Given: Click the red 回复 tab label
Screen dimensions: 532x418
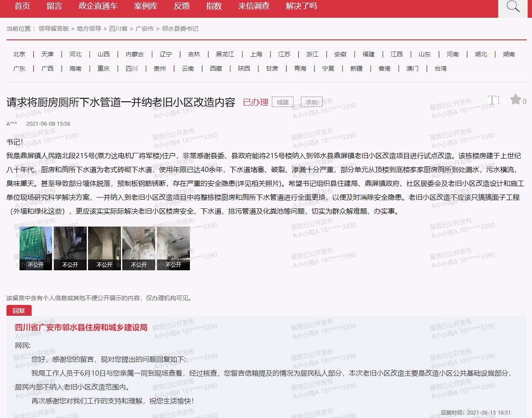Looking at the screenshot, I should 19,311.
